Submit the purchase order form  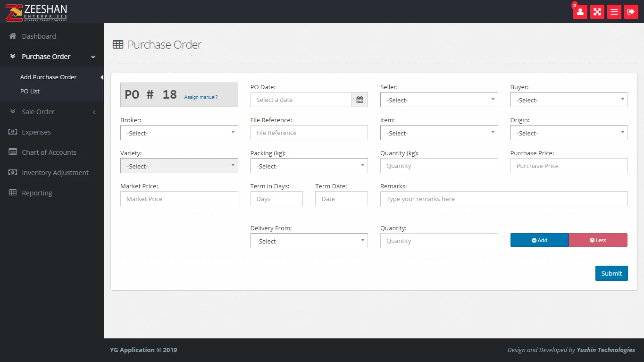click(611, 273)
